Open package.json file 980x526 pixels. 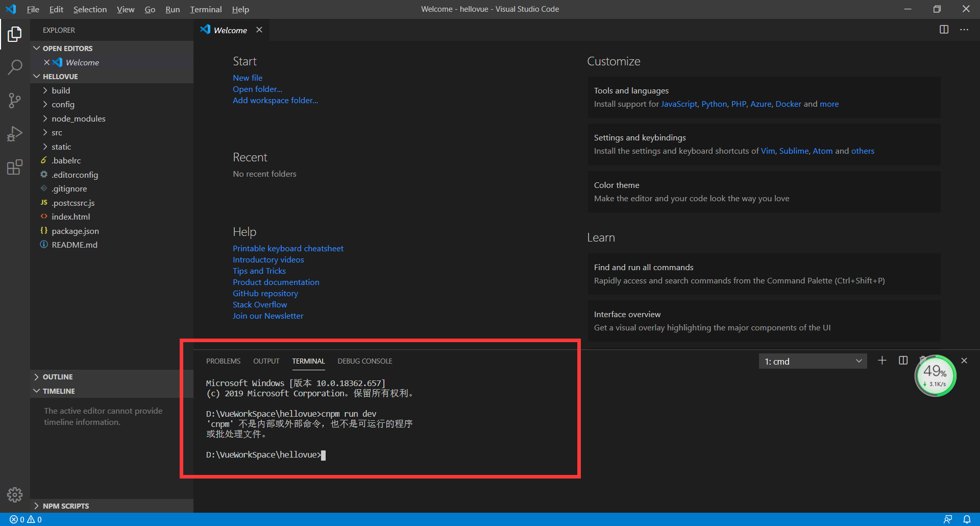pyautogui.click(x=112, y=231)
